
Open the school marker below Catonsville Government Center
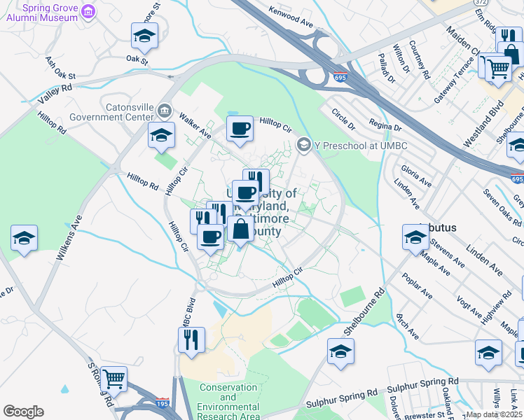tap(161, 137)
